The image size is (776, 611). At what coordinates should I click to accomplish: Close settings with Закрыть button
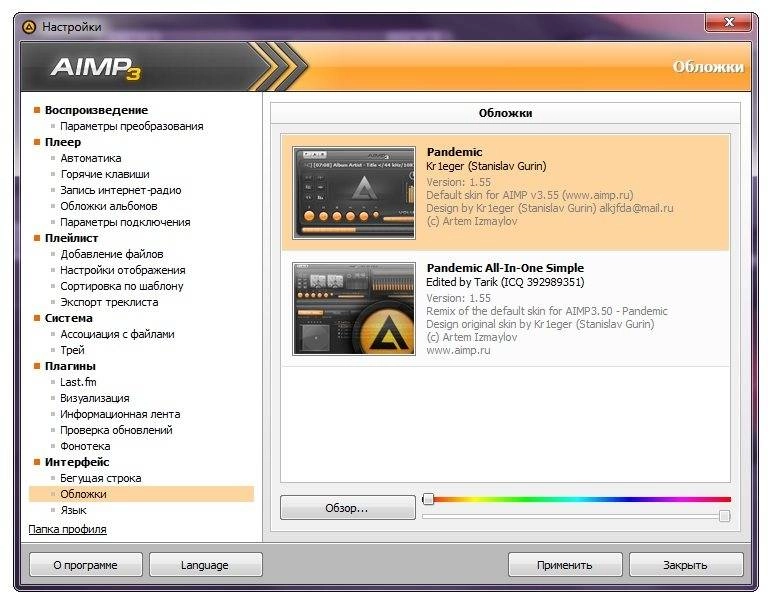point(686,564)
